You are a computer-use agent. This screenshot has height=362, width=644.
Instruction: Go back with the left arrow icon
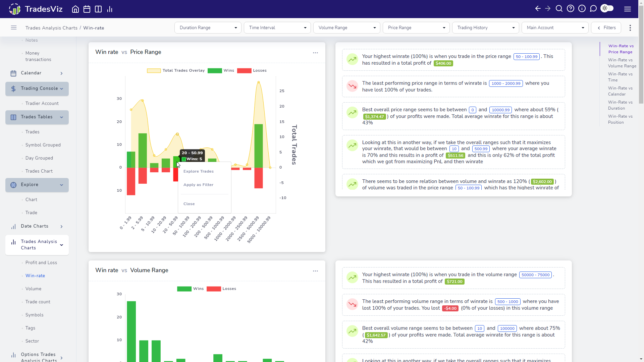click(538, 9)
